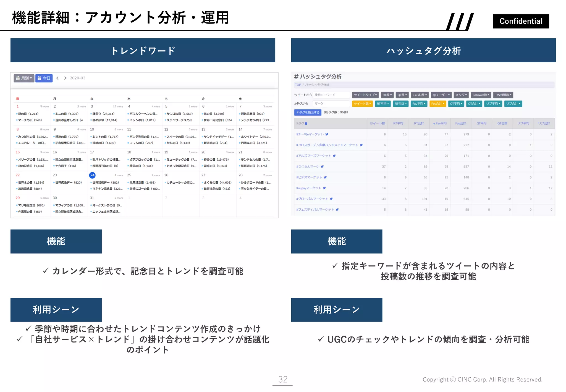Expand '4 more' on March 24
This screenshot has width=566, height=392.
(119, 175)
